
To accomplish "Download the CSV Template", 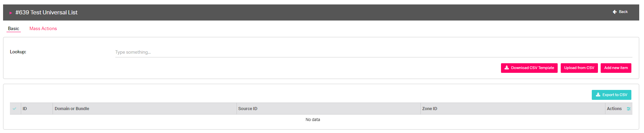I will [x=529, y=68].
